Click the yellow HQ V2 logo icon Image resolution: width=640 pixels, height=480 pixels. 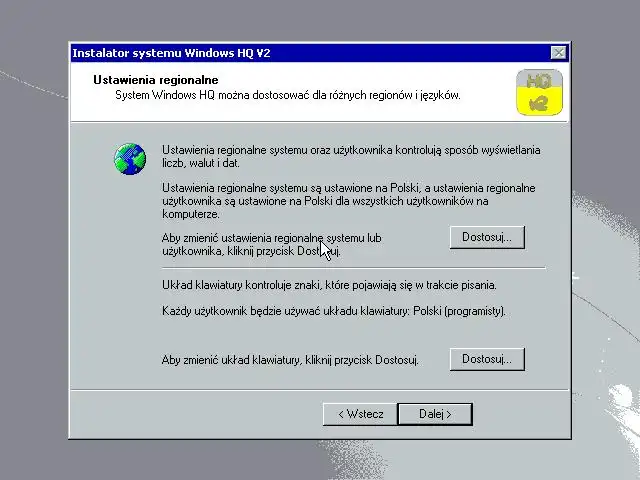point(539,92)
